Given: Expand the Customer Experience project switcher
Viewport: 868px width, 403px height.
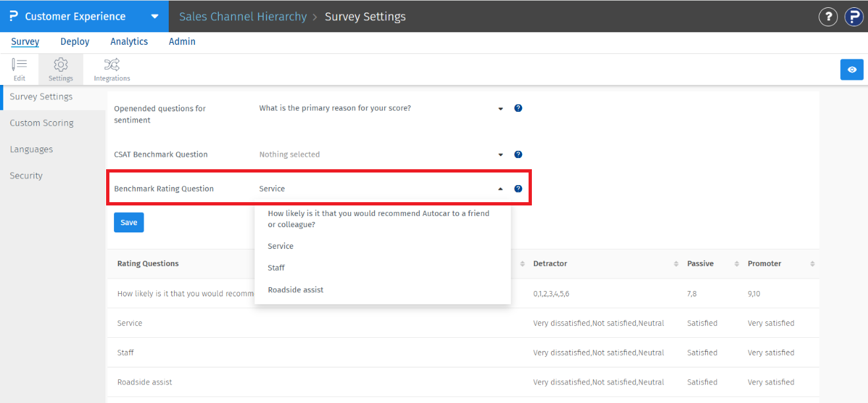Looking at the screenshot, I should 154,16.
